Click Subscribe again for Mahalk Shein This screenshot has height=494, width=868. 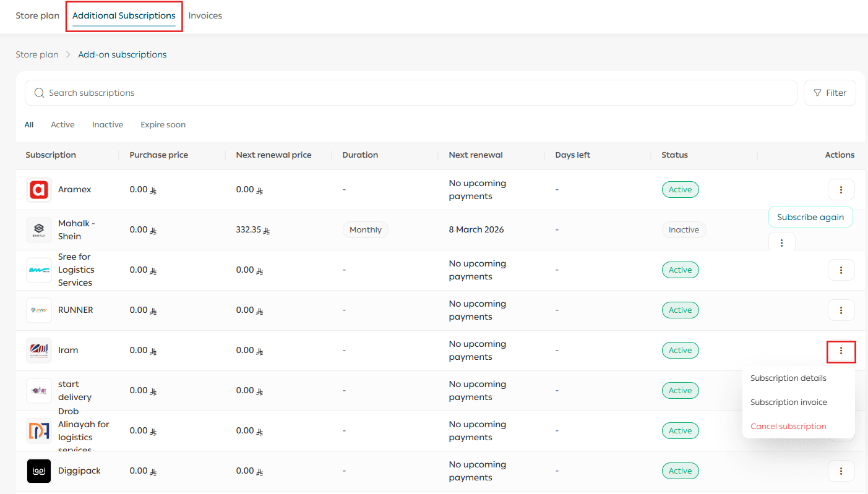(810, 217)
